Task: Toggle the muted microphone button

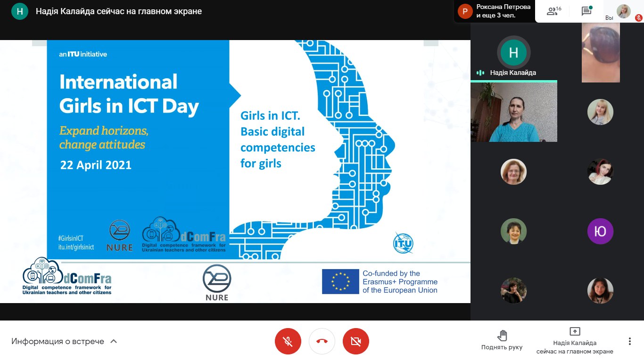Action: (x=288, y=341)
